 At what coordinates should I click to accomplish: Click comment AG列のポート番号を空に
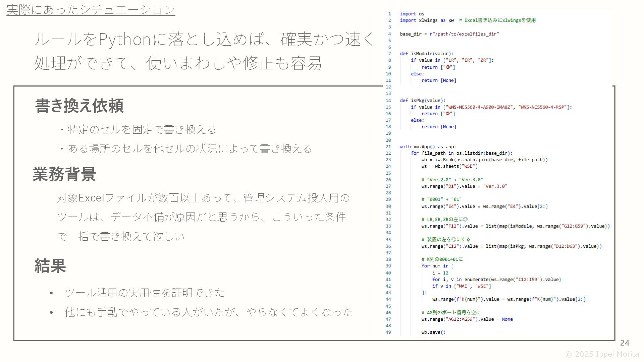point(451,312)
